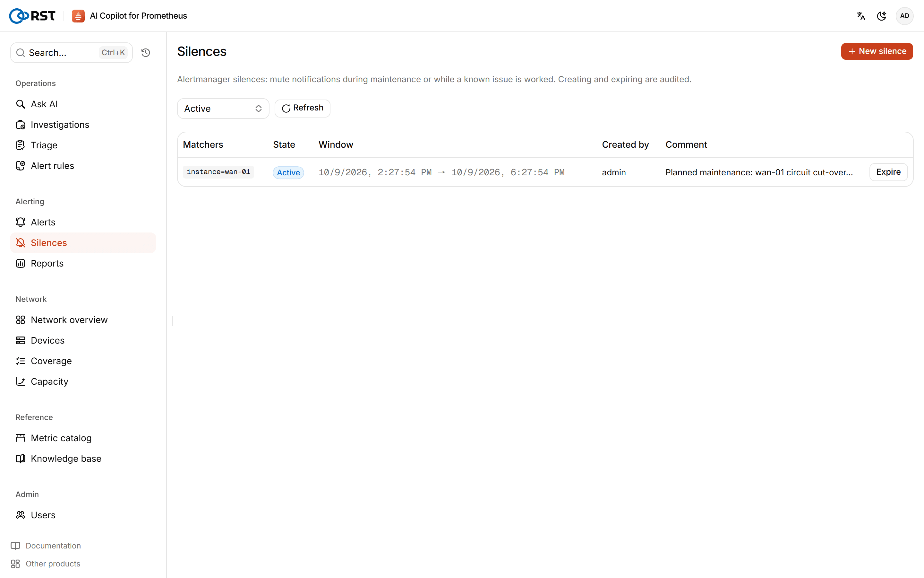Open Other products link
The image size is (924, 578).
coord(46,564)
